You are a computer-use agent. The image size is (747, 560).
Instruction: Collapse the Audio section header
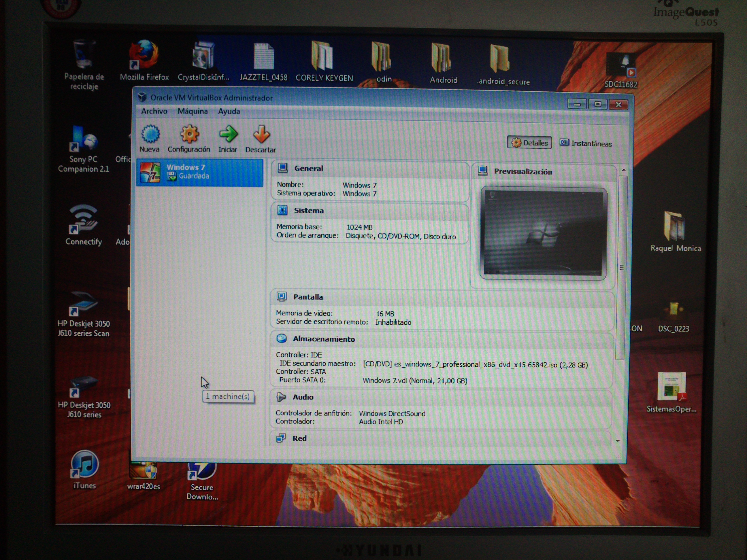coord(303,397)
